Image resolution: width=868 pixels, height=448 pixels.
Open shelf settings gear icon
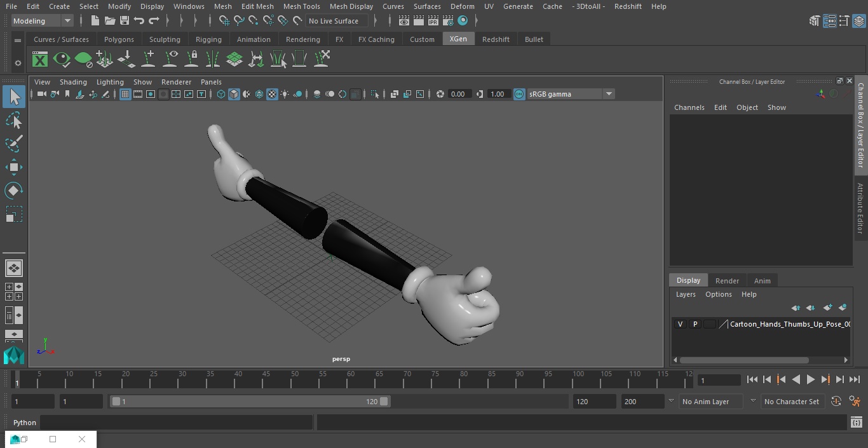pos(18,63)
